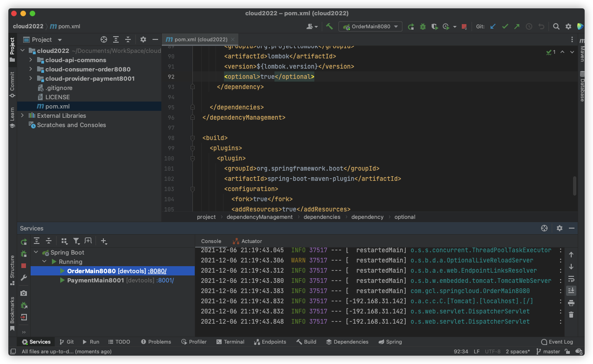Open Profiler tool window tab
Screen dimensions: 593x364
coord(194,342)
